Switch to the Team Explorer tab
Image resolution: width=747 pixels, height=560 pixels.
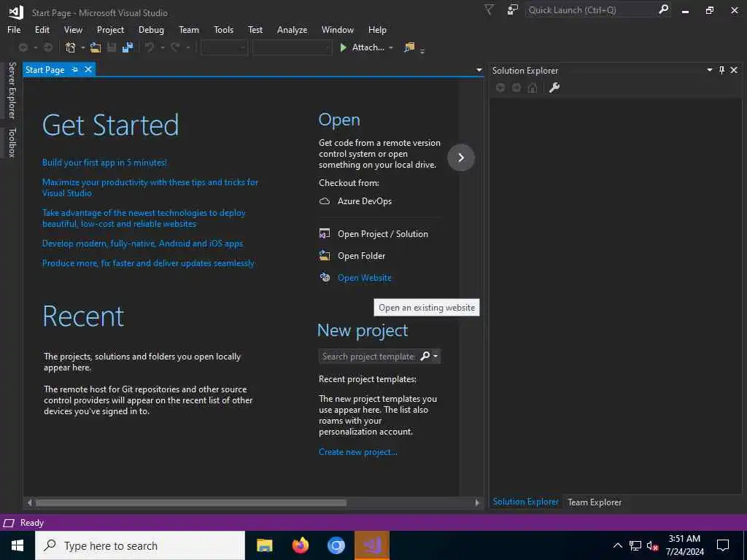coord(595,502)
